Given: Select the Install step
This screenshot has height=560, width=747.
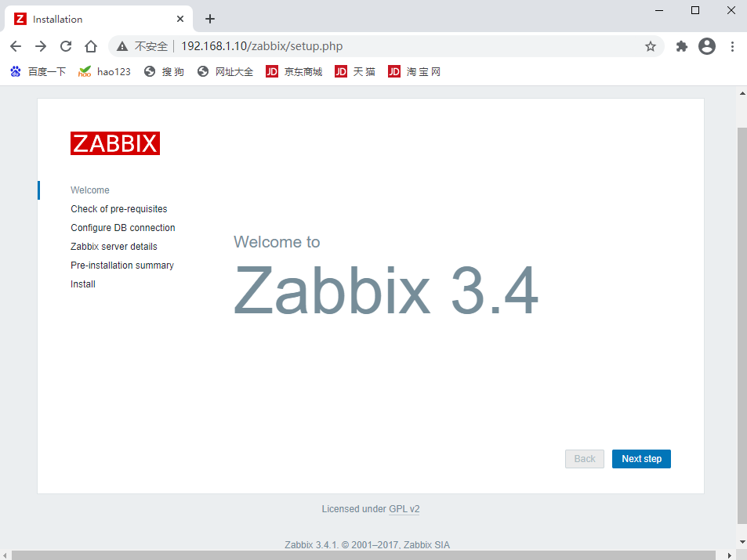Looking at the screenshot, I should 83,284.
